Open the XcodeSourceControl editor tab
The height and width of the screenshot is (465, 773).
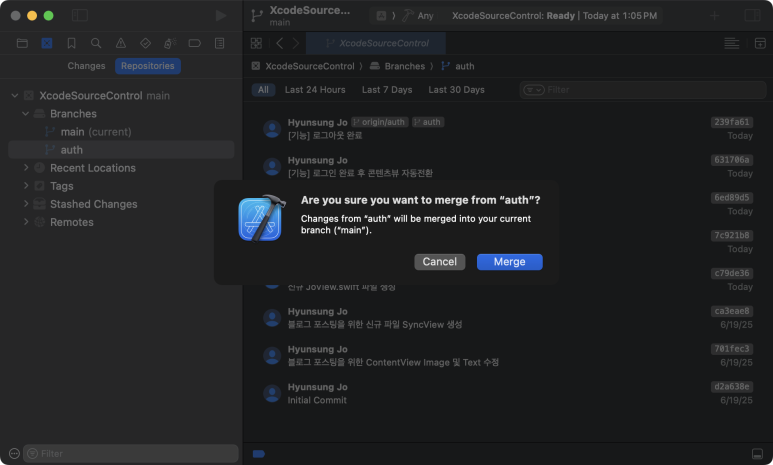pos(376,43)
